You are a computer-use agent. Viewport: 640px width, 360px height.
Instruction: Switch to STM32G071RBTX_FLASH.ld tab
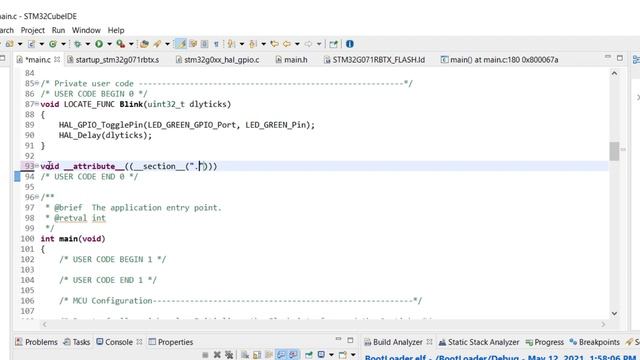(374, 60)
